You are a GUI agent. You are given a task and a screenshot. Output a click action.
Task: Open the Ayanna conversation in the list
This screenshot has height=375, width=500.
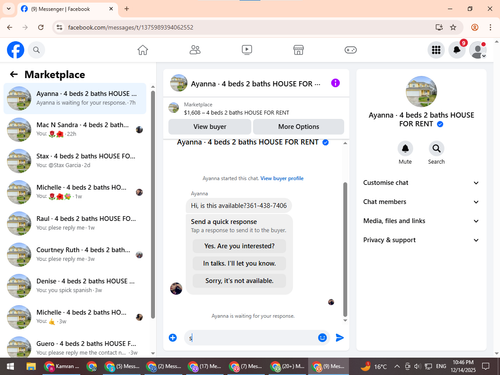(x=75, y=98)
